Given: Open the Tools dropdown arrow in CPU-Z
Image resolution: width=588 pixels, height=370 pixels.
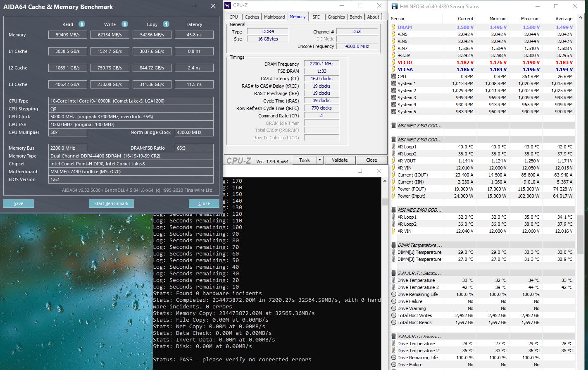Looking at the screenshot, I should 319,160.
